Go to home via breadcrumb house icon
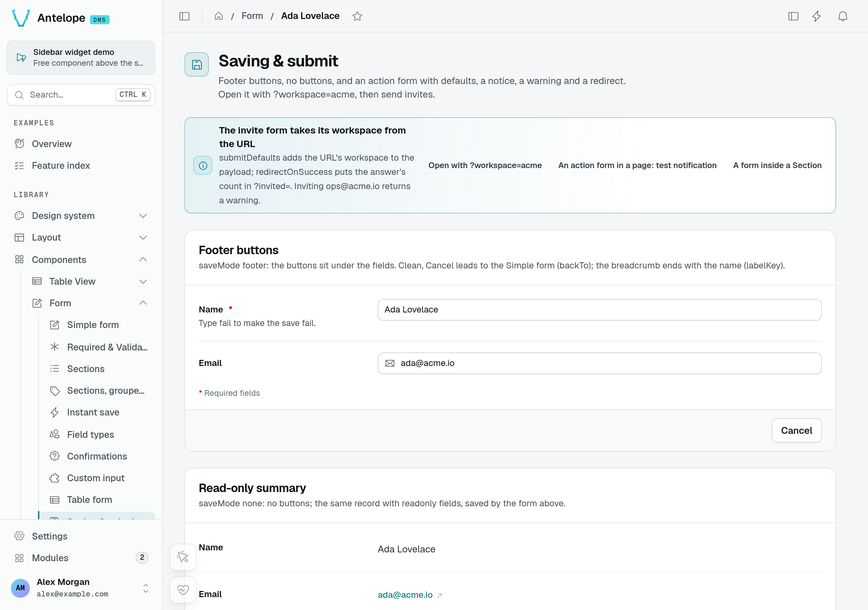 tap(218, 16)
